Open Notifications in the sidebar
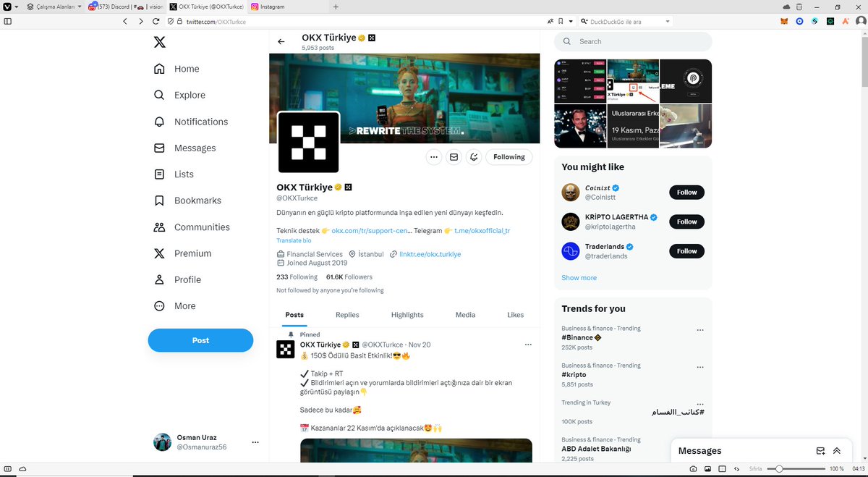The image size is (868, 477). [x=191, y=122]
